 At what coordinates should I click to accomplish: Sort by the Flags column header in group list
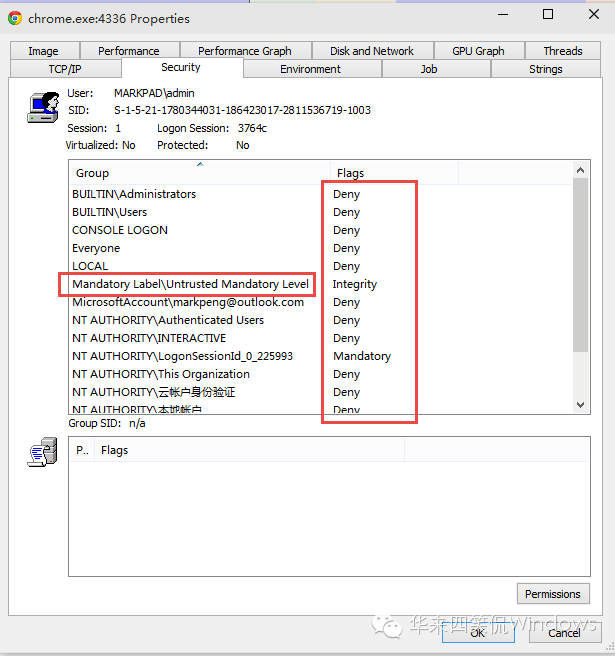click(395, 173)
